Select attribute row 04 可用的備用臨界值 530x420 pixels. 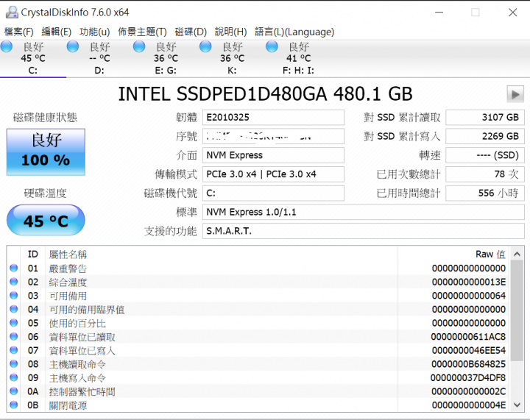[x=258, y=309]
